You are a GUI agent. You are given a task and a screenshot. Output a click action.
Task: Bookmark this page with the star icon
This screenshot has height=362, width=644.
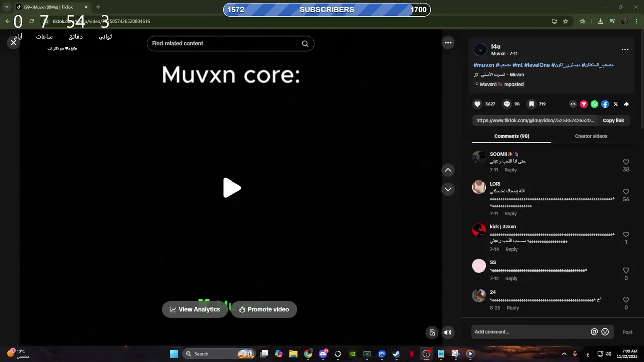coord(566,21)
